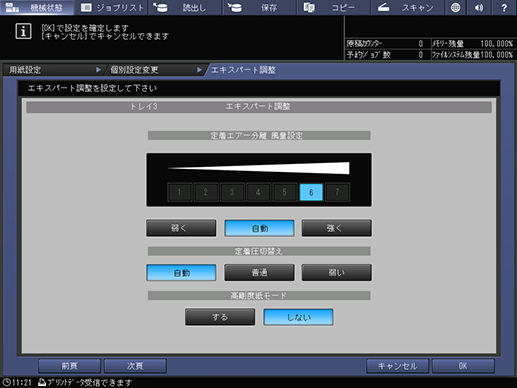Set air volume level 3

point(232,192)
